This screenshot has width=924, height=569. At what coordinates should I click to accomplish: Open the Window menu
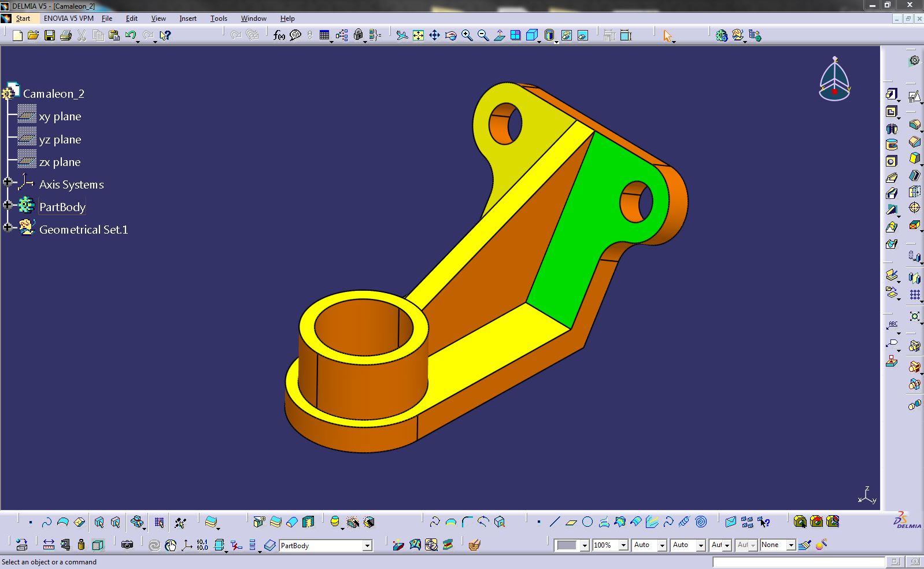pos(254,19)
